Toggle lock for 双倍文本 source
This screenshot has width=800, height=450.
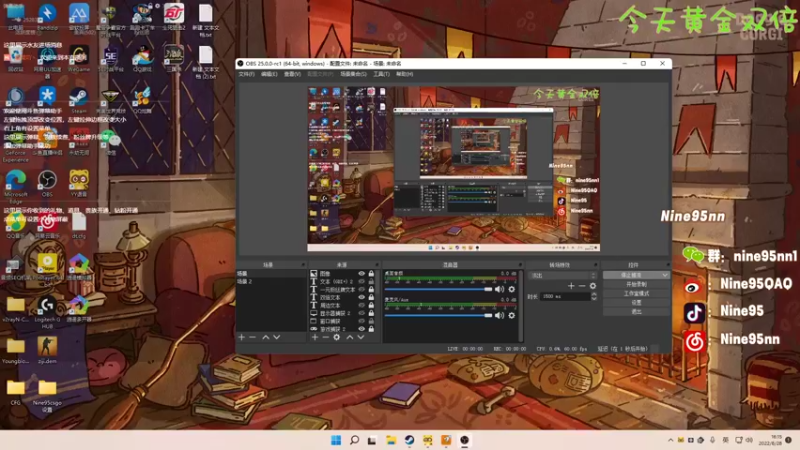[371, 297]
